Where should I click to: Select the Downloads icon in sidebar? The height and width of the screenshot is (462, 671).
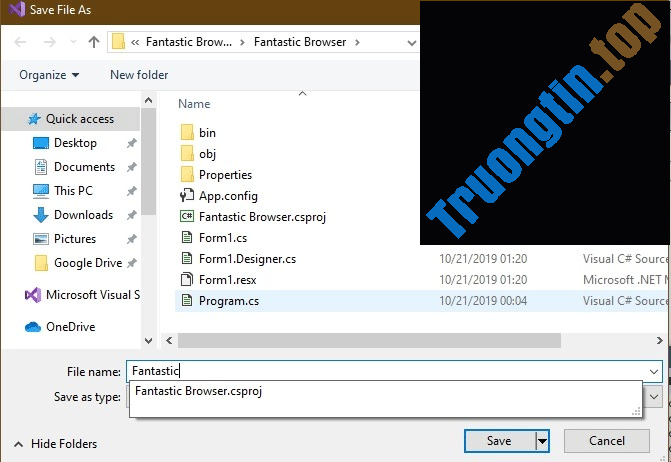(41, 215)
